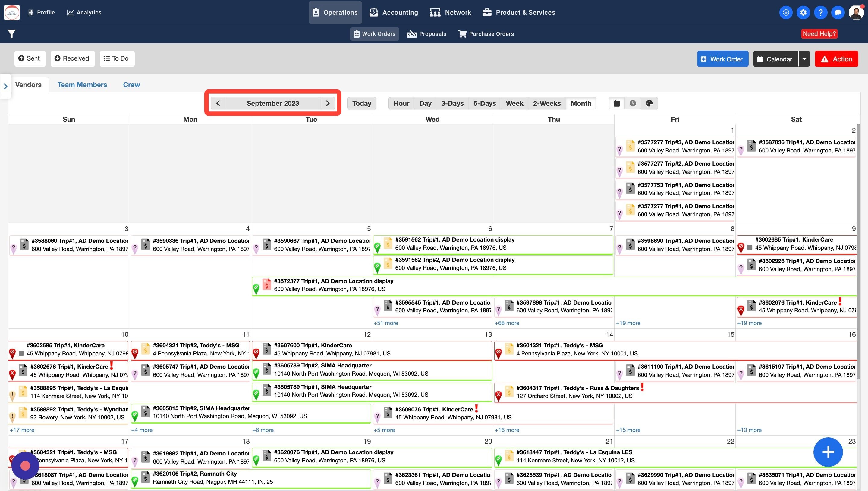Open the Calendar view dropdown arrow
The height and width of the screenshot is (491, 868).
[804, 59]
